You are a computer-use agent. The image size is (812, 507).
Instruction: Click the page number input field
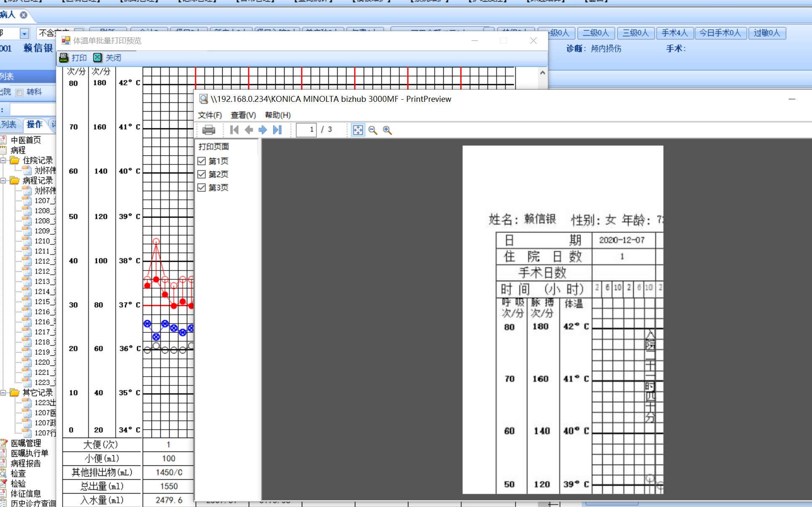click(x=306, y=130)
